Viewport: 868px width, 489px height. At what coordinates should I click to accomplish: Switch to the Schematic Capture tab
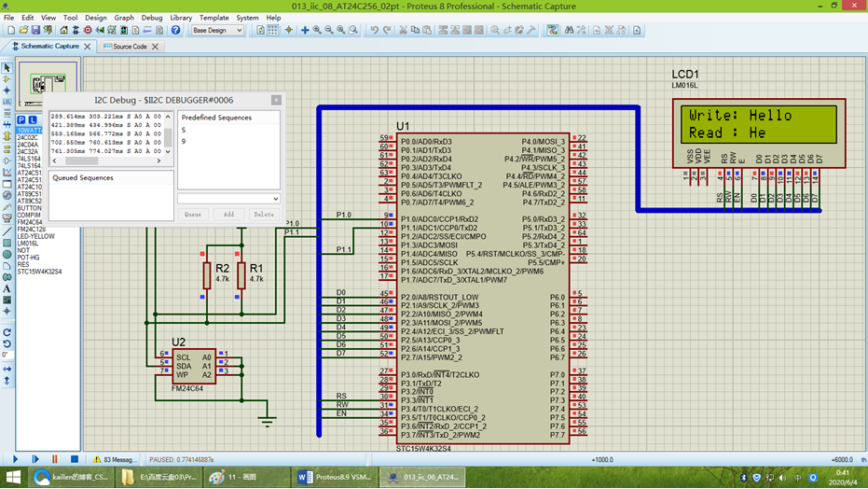[x=48, y=47]
